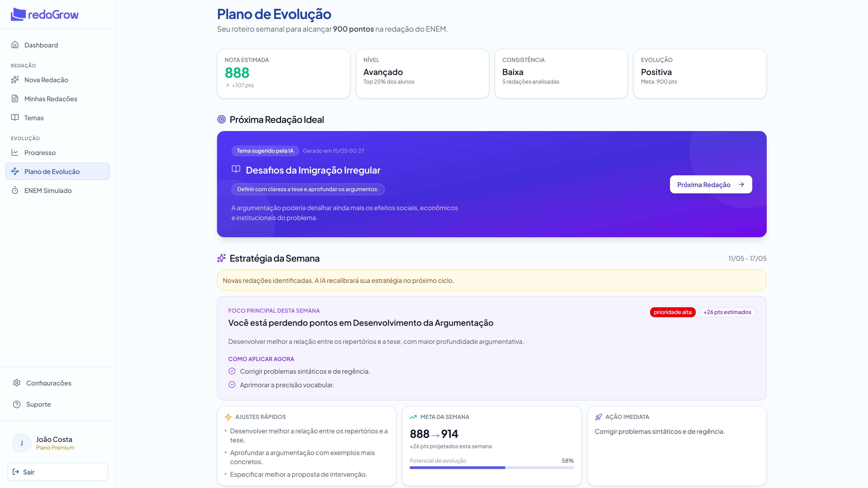This screenshot has height=488, width=868.
Task: Click the Evolução Positiva card
Action: click(x=700, y=74)
